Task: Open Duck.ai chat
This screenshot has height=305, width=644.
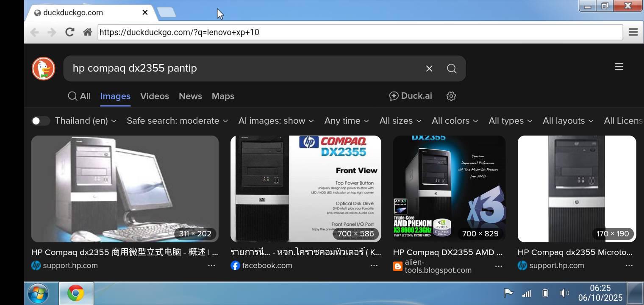Action: tap(411, 96)
